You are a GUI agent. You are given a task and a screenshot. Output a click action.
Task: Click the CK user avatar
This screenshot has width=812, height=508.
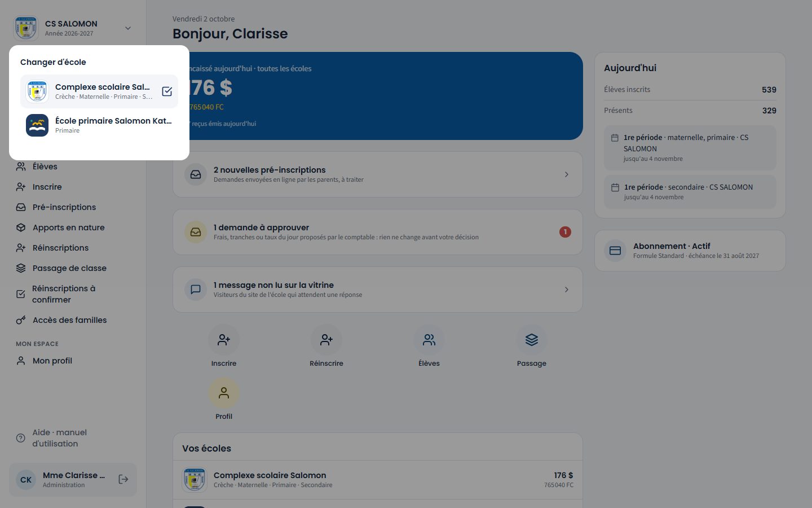pos(26,480)
